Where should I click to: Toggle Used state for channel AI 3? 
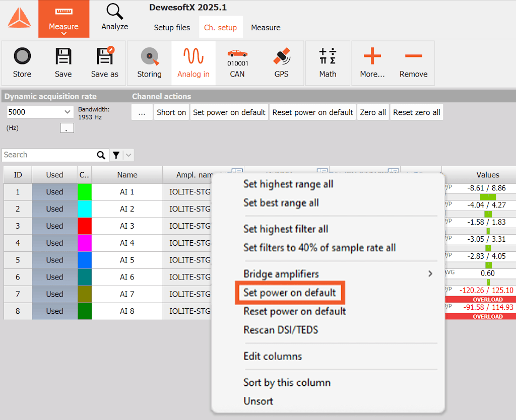[54, 226]
